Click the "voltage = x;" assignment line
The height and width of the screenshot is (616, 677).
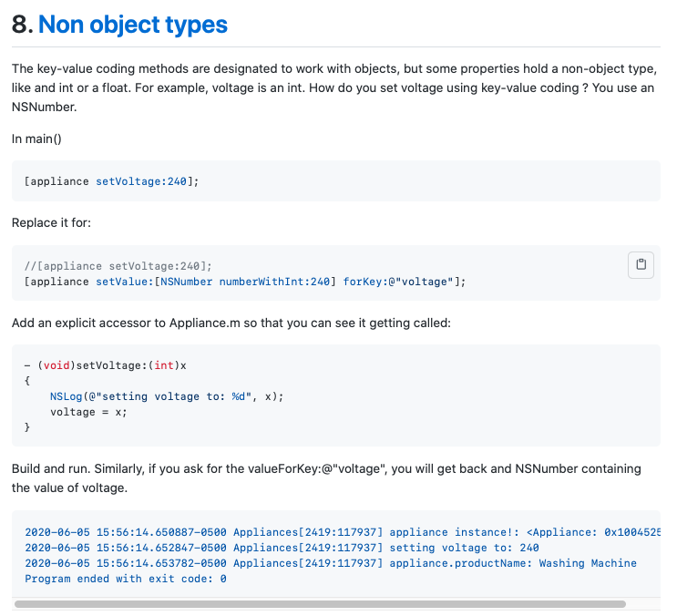coord(88,412)
